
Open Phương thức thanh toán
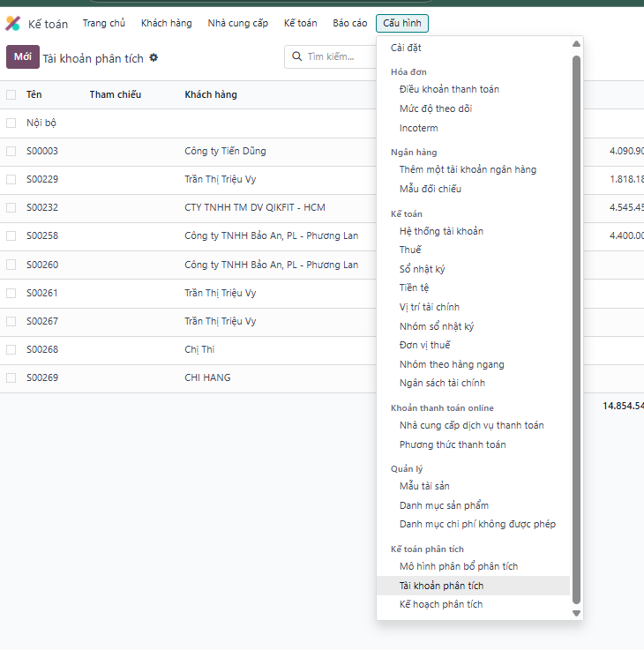tap(453, 445)
